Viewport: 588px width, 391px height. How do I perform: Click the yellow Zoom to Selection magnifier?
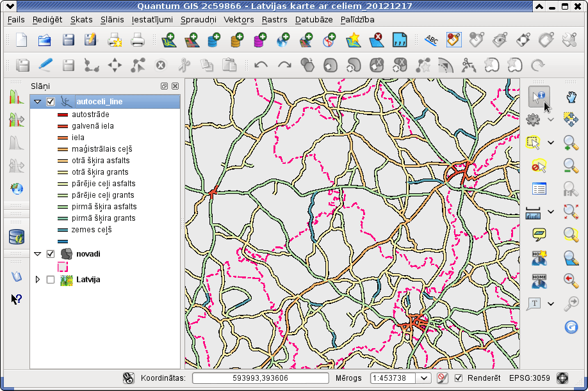coord(571,235)
